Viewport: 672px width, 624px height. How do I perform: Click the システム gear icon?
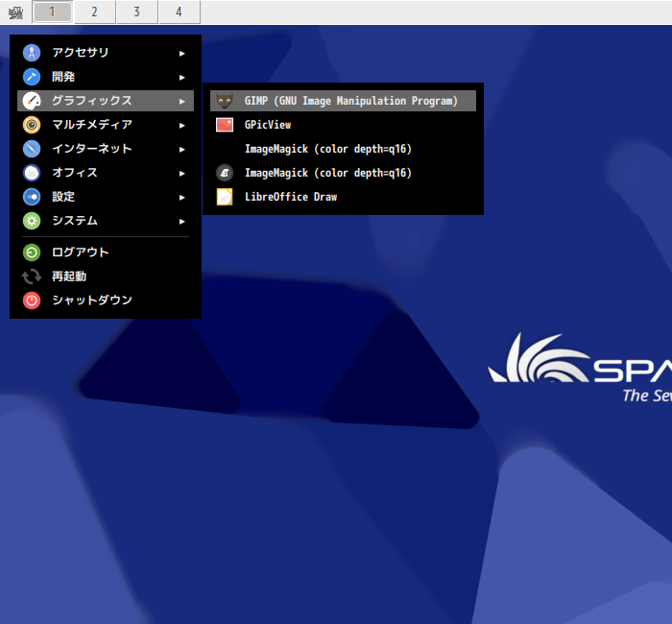coord(32,221)
